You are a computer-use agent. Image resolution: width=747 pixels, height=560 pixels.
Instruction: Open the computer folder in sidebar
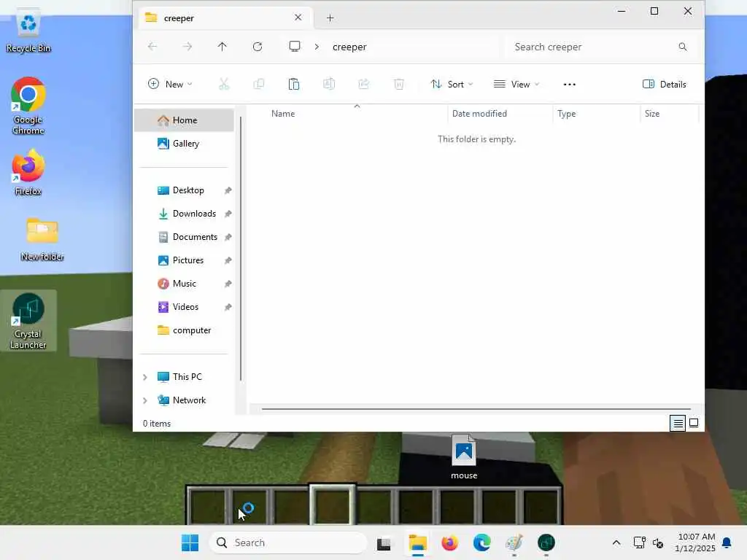[x=185, y=330]
